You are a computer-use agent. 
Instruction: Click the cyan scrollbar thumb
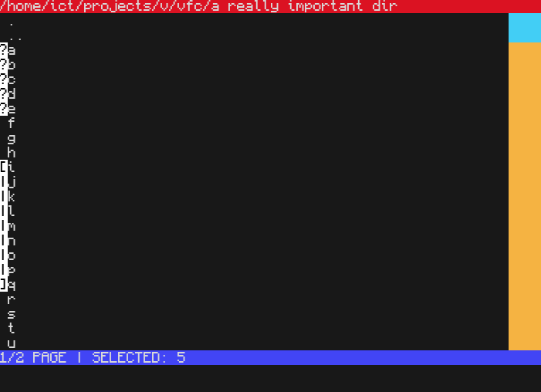525,28
